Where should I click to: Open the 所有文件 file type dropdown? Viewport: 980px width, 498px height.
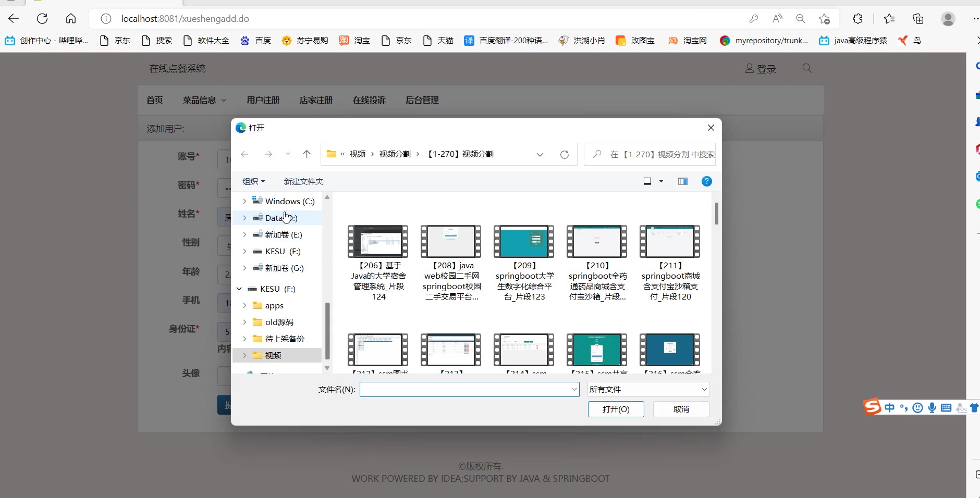point(648,389)
